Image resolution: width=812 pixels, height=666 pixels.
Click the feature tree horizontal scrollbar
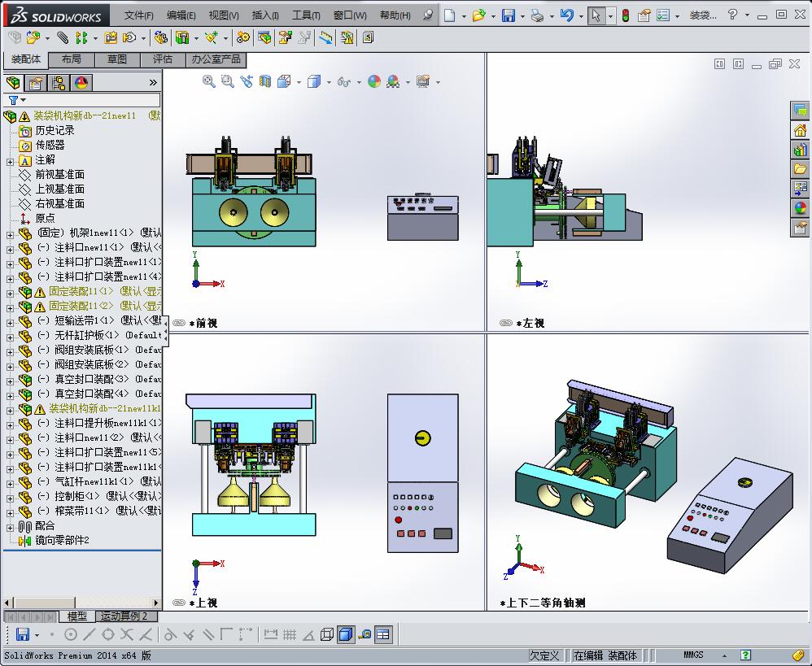[x=82, y=603]
